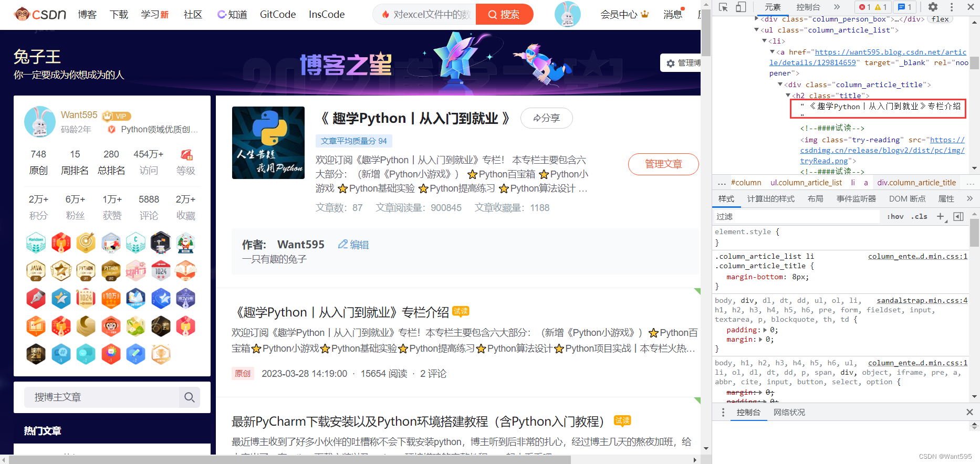Open the 博客 nav menu item
980x464 pixels.
tap(87, 14)
